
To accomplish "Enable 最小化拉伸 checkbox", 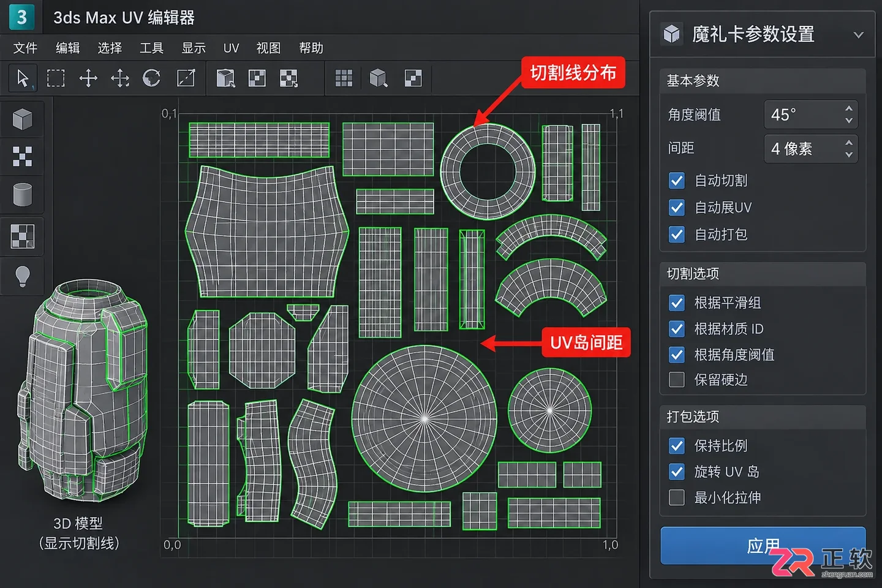I will tap(677, 497).
